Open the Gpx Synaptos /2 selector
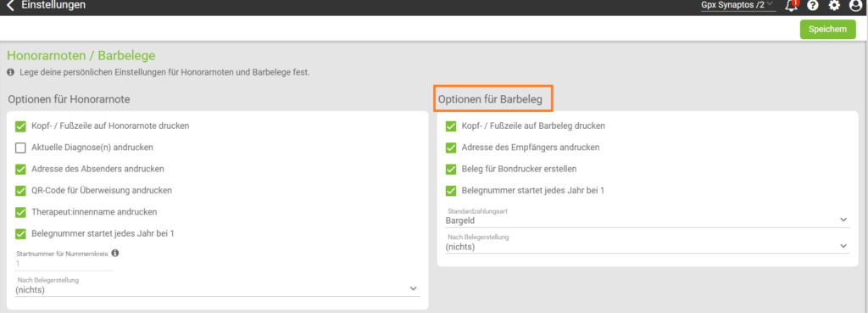868x313 pixels. click(738, 6)
